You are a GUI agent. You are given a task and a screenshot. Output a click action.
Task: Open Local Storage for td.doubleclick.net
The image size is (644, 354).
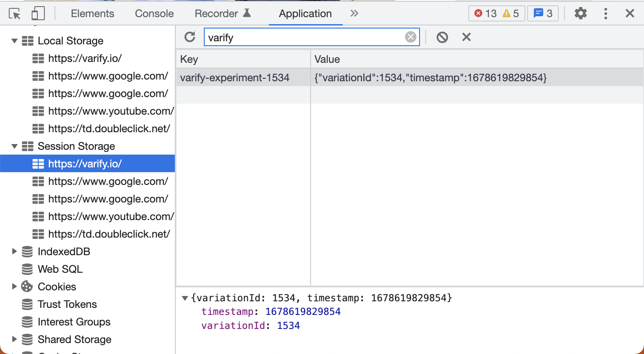click(x=109, y=129)
